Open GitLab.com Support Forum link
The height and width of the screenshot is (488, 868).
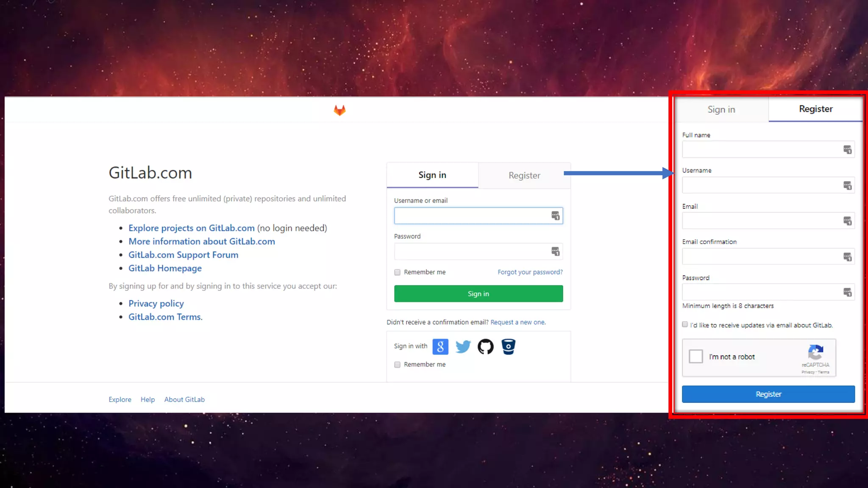(184, 255)
